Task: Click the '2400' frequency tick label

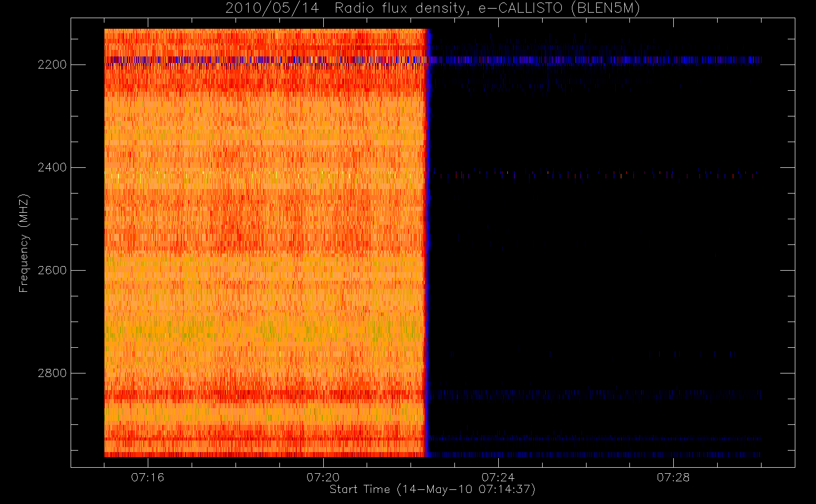Action: 52,168
